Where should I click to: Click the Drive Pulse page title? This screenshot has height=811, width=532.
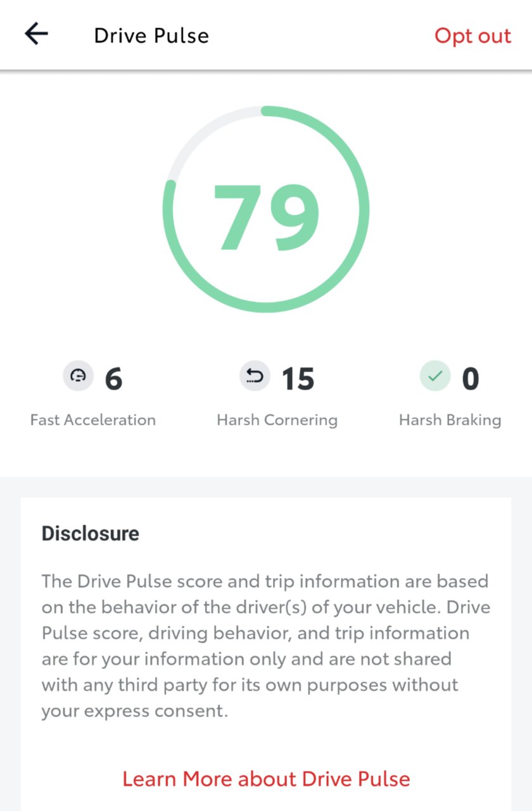point(151,35)
